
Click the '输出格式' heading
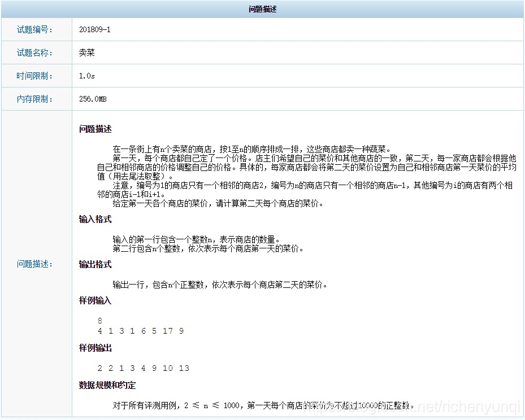click(x=96, y=265)
